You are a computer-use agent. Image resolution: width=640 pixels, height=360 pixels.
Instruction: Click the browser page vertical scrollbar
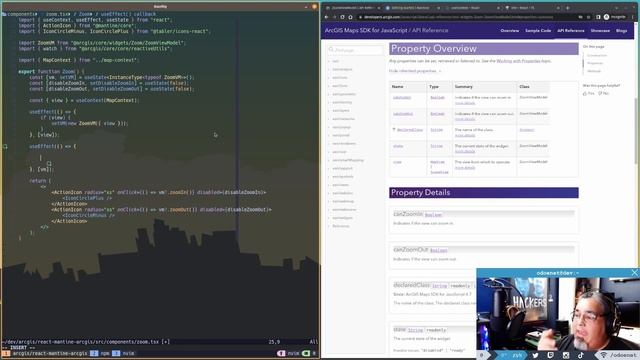(637, 131)
